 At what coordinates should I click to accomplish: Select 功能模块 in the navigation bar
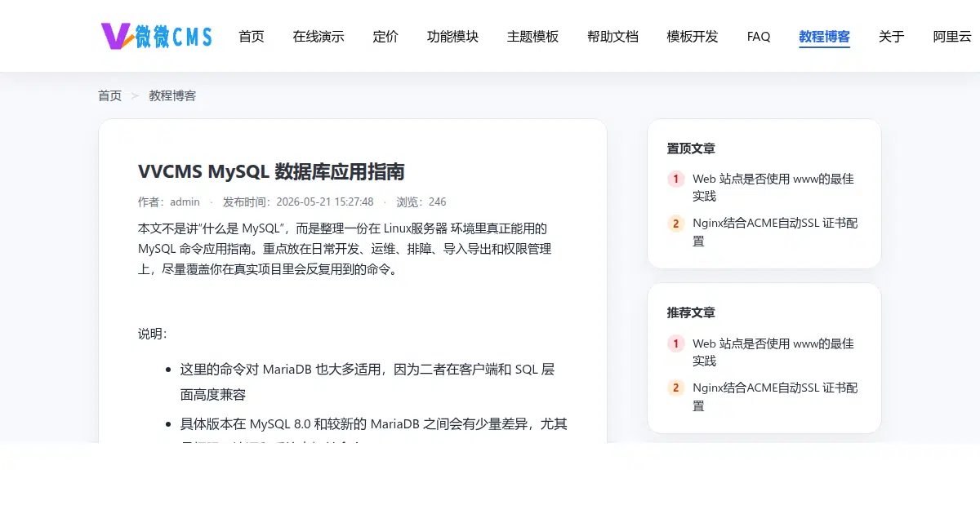(x=452, y=37)
